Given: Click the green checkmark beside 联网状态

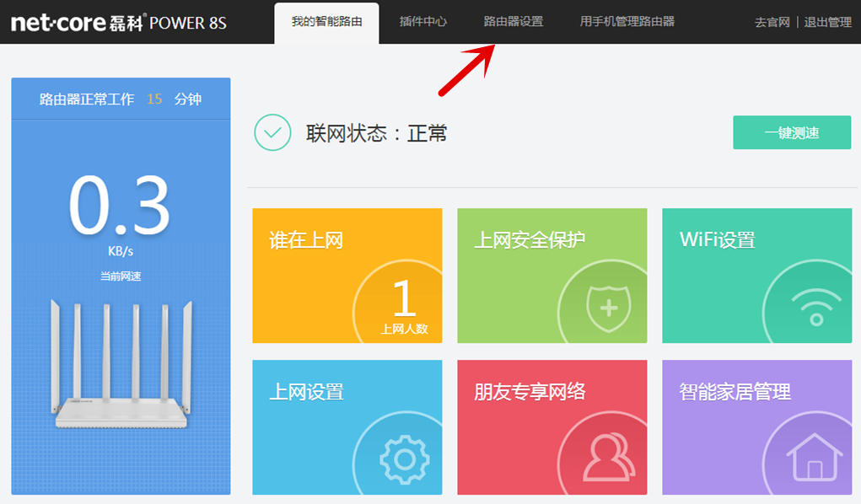Looking at the screenshot, I should coord(272,132).
